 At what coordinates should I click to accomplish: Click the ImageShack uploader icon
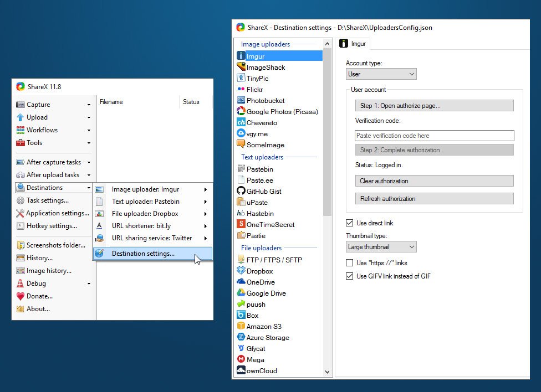[x=241, y=66]
